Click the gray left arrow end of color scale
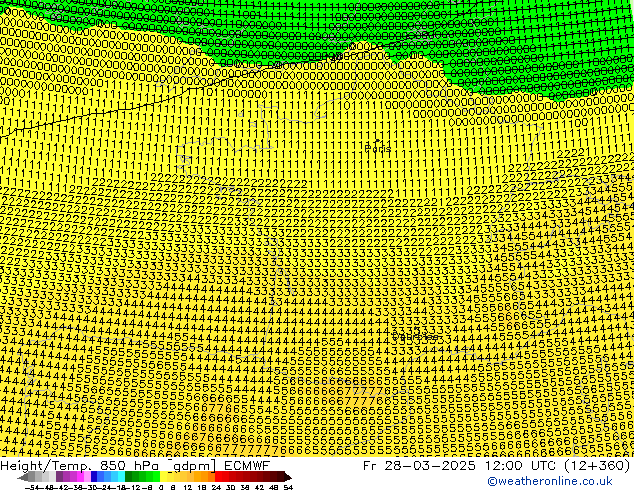 click(x=23, y=477)
